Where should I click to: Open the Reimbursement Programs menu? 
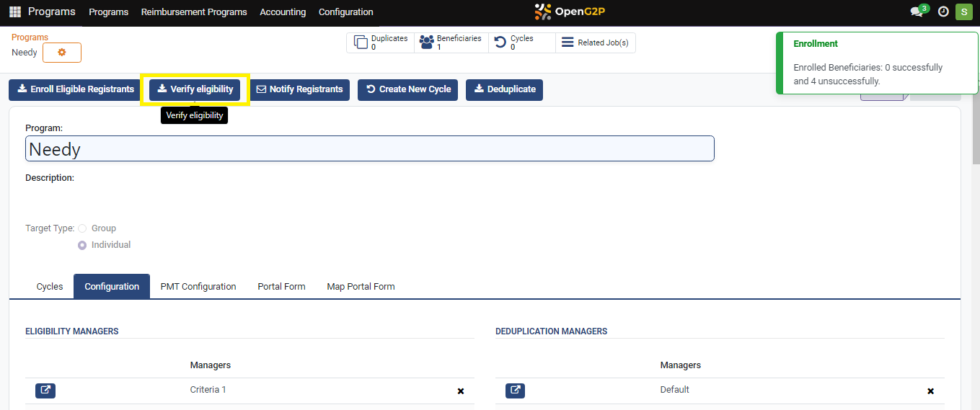194,12
